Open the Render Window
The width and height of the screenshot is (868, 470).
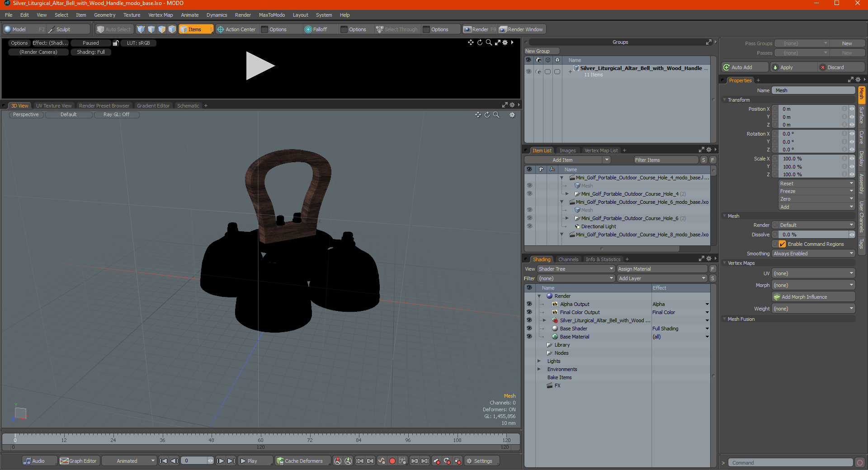pyautogui.click(x=522, y=29)
